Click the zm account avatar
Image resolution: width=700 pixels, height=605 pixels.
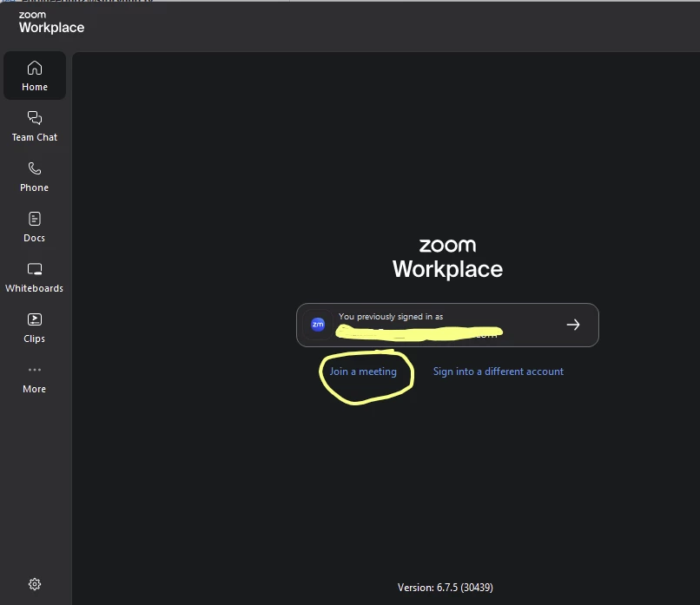pos(318,325)
